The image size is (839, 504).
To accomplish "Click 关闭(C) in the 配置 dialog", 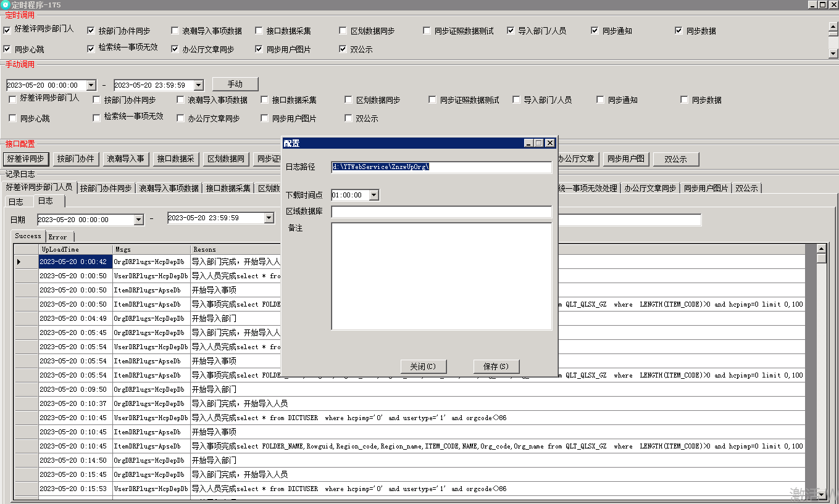I will [424, 366].
